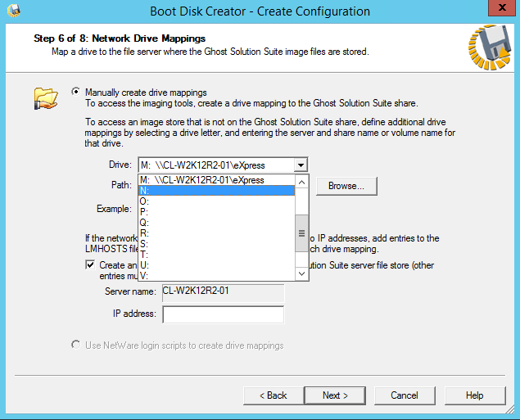This screenshot has height=420, width=520.
Task: Click the Path: label
Action: (121, 185)
